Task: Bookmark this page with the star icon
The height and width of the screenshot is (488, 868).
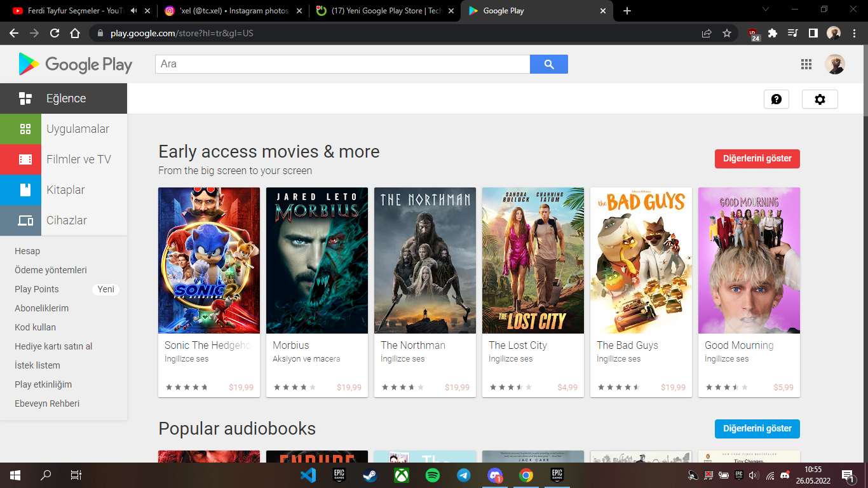Action: coord(727,33)
